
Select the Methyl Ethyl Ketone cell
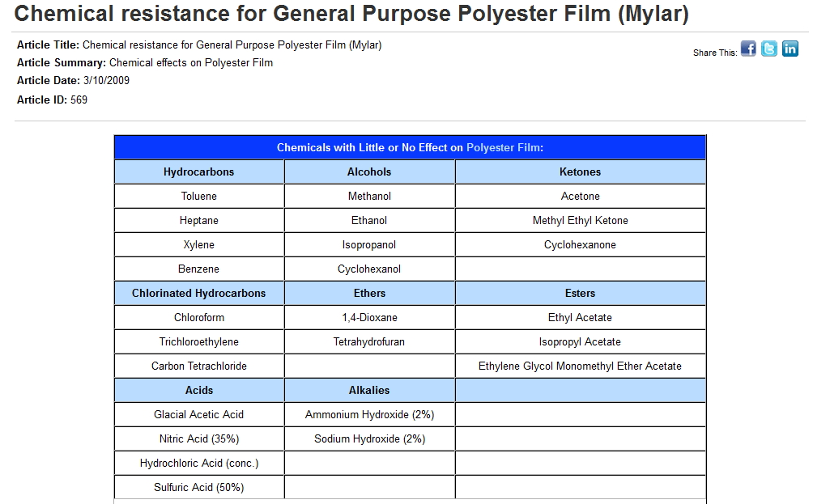tap(580, 220)
